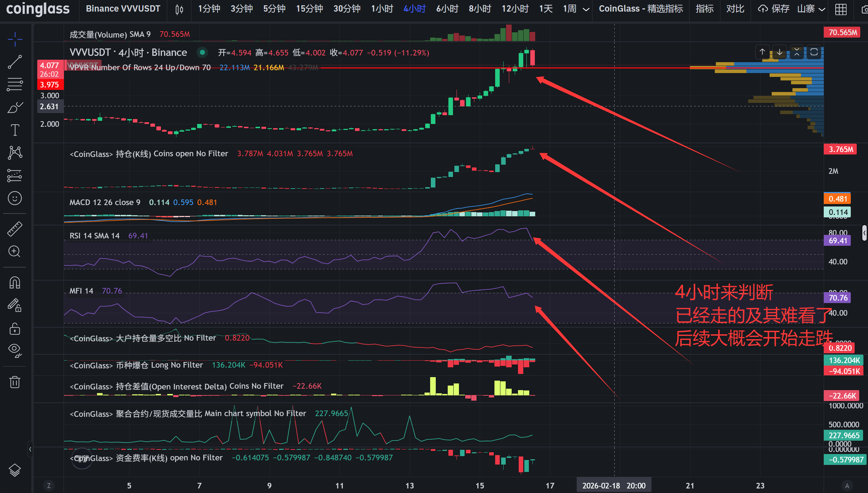
Task: Click the Binance VVVUSDT symbol search
Action: (x=123, y=9)
